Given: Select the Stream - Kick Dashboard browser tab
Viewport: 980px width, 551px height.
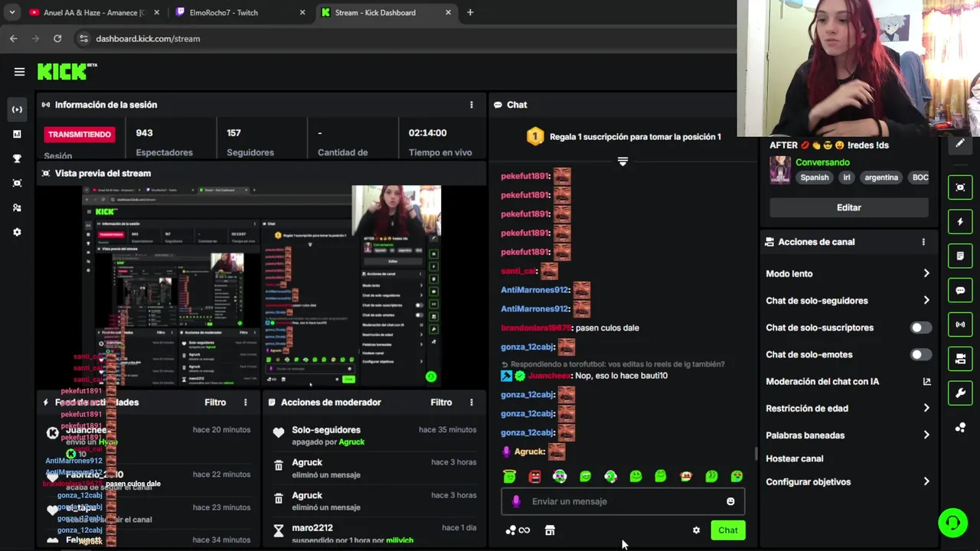Looking at the screenshot, I should click(386, 12).
